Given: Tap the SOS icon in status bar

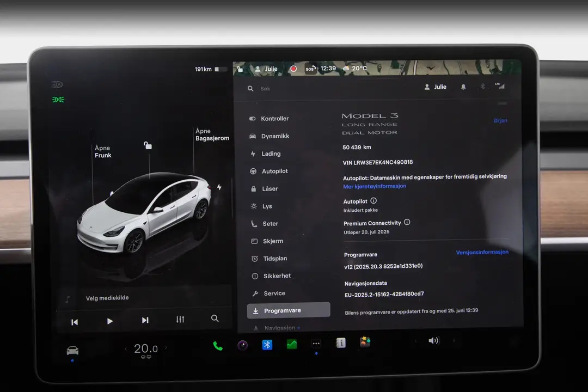Looking at the screenshot, I should tap(310, 69).
